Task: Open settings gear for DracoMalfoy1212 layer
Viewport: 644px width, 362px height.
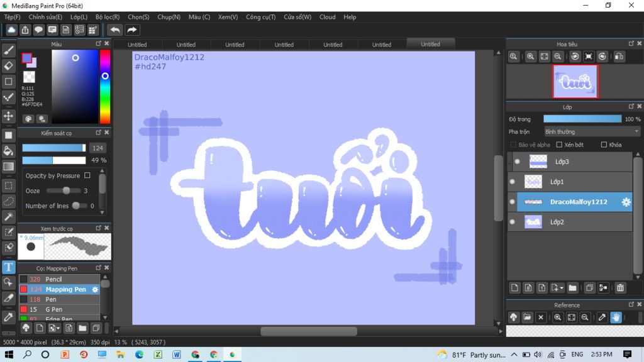Action: [x=626, y=202]
